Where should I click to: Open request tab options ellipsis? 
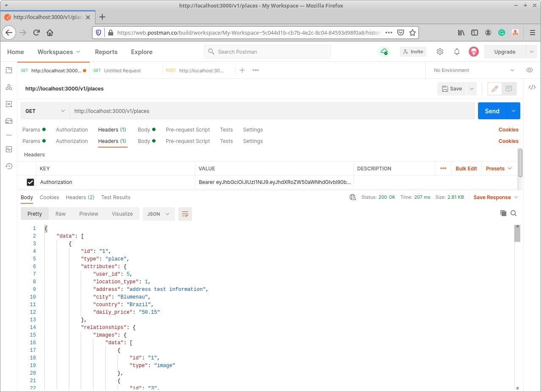[x=256, y=70]
